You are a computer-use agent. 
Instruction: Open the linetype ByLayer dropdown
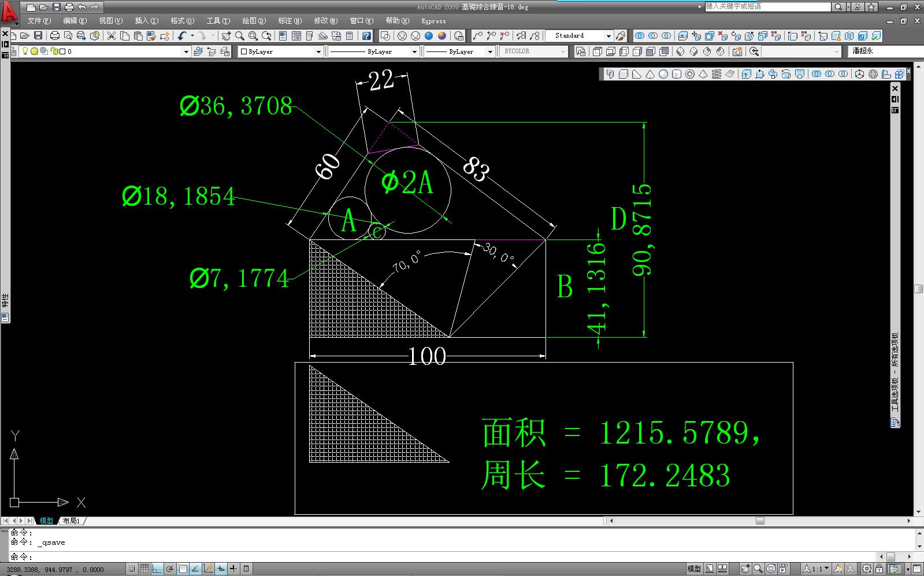click(414, 51)
